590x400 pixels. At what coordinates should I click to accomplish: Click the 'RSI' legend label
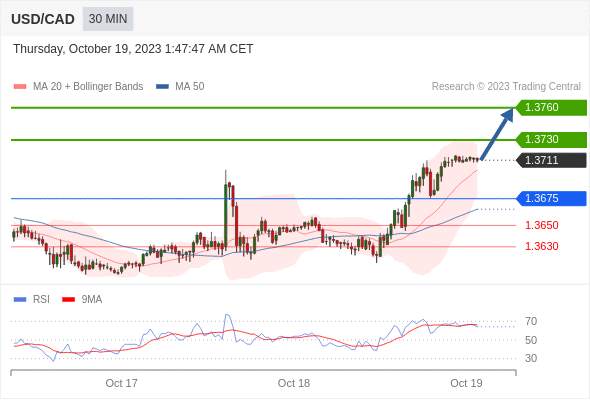[x=41, y=300]
